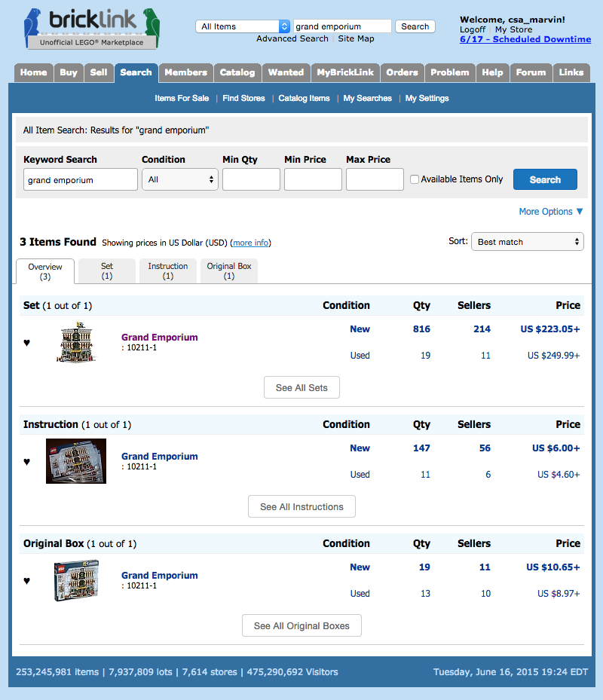
Task: Open Grand Emporium instruction thumbnail image
Action: [76, 460]
